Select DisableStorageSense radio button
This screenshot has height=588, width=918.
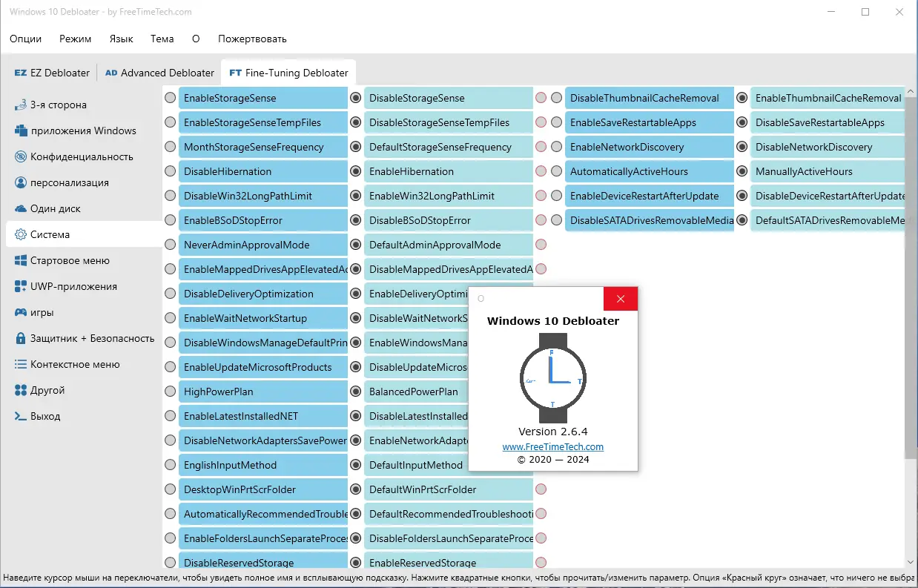click(356, 98)
